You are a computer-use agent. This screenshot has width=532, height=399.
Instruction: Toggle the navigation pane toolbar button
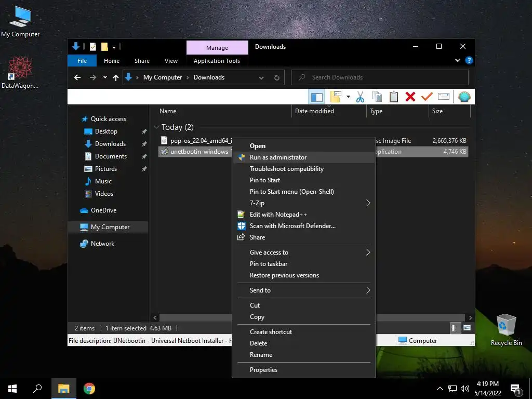pyautogui.click(x=316, y=97)
